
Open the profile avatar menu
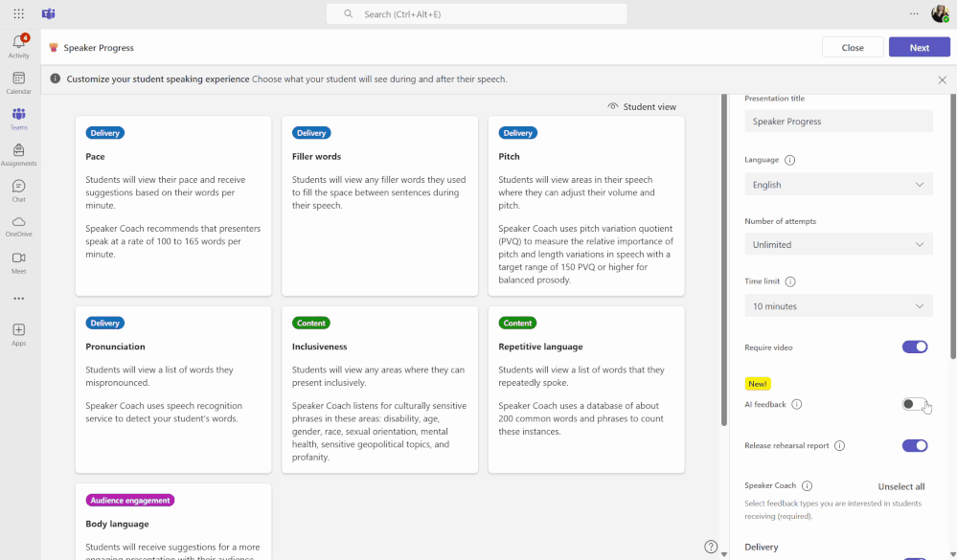pos(940,13)
